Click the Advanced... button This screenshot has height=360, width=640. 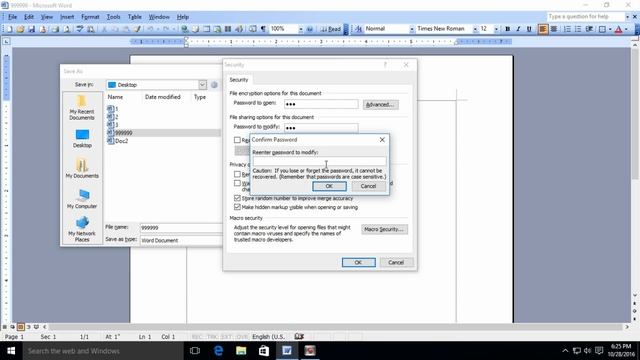380,104
